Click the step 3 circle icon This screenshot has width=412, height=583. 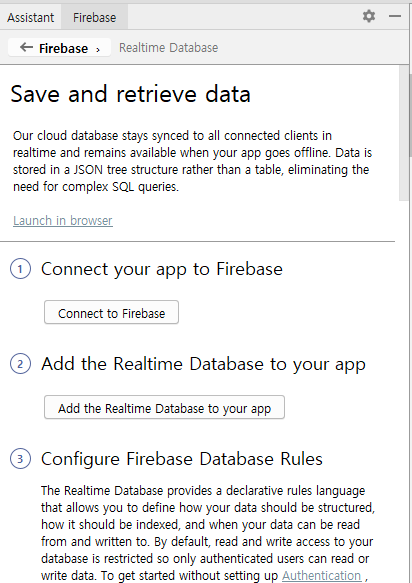click(20, 458)
